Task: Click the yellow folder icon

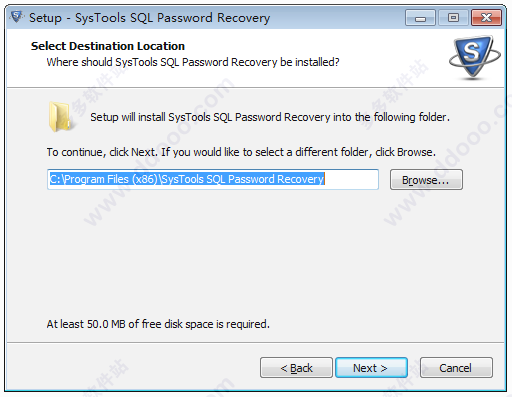Action: 60,117
